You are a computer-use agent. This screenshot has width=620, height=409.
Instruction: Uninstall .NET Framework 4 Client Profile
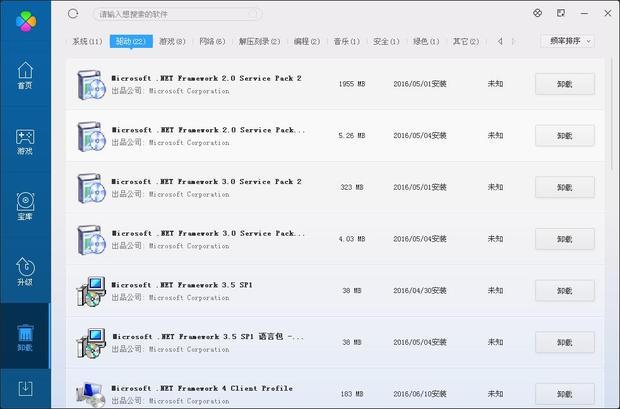click(x=565, y=394)
